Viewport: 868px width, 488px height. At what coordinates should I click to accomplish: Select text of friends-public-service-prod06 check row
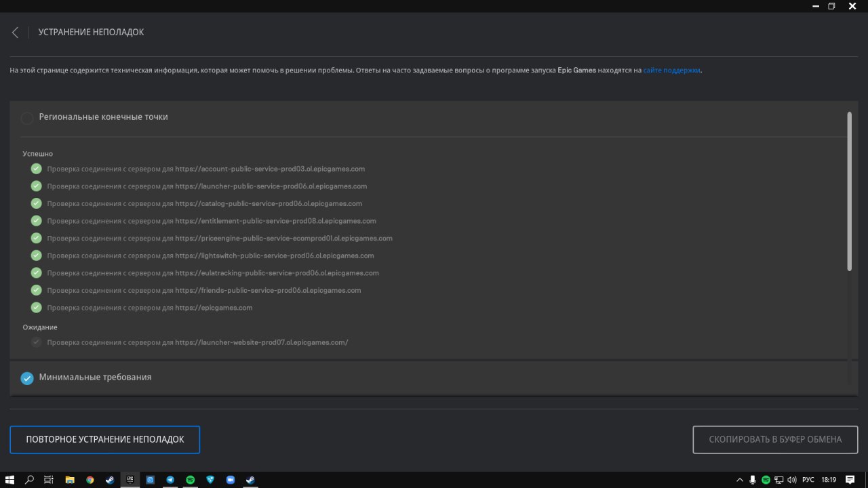pos(204,290)
